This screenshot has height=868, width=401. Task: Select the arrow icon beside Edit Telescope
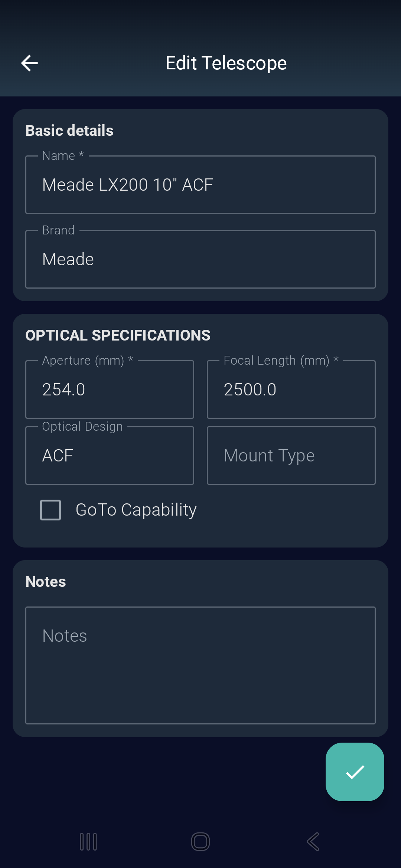coord(30,63)
